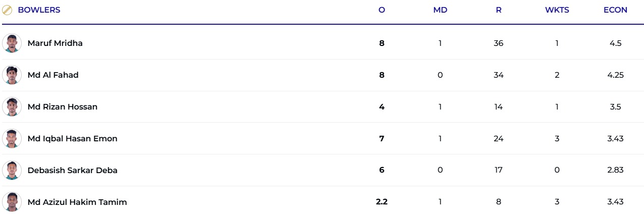644x214 pixels.
Task: Click the cricket ball icon beside Bowlers
Action: [8, 10]
